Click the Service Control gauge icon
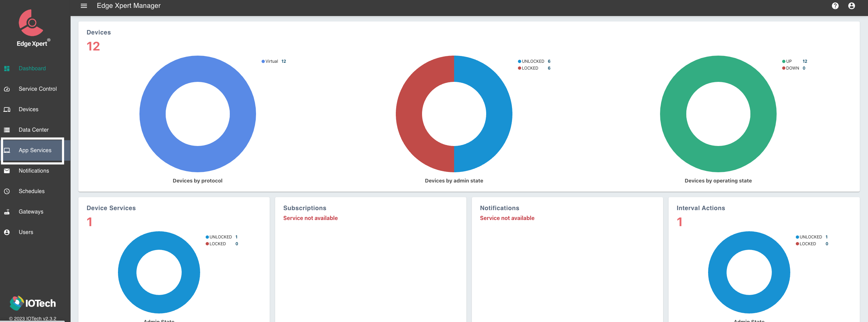 7,89
